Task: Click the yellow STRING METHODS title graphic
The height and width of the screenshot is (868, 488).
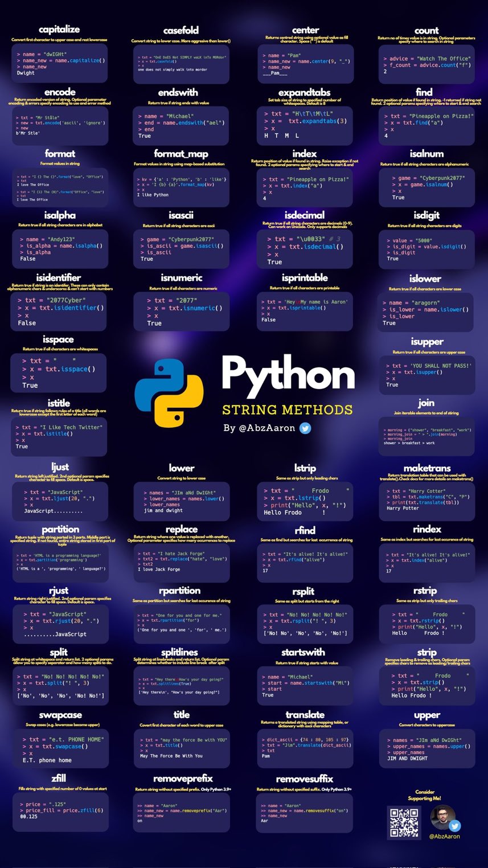Action: [287, 410]
